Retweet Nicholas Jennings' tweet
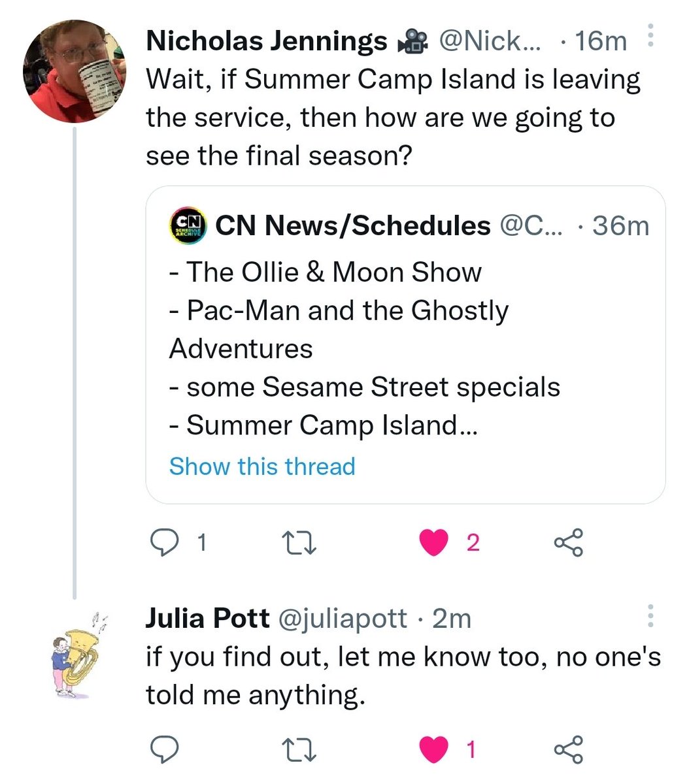Image resolution: width=689 pixels, height=784 pixels. (297, 542)
